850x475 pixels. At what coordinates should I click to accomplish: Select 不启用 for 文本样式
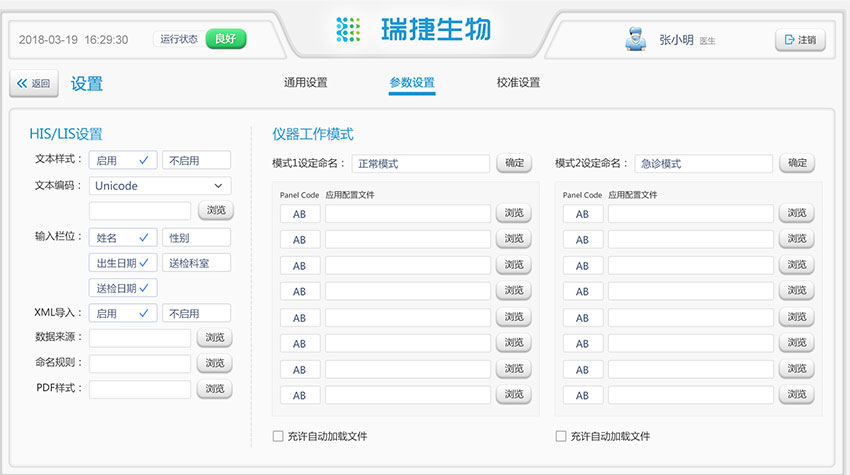(x=196, y=160)
